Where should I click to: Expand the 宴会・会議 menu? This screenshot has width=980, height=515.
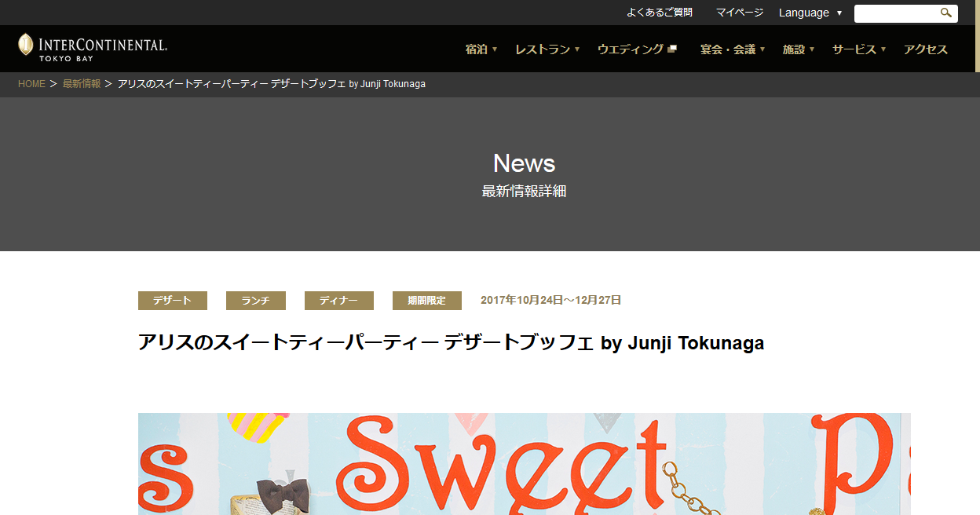pos(733,49)
